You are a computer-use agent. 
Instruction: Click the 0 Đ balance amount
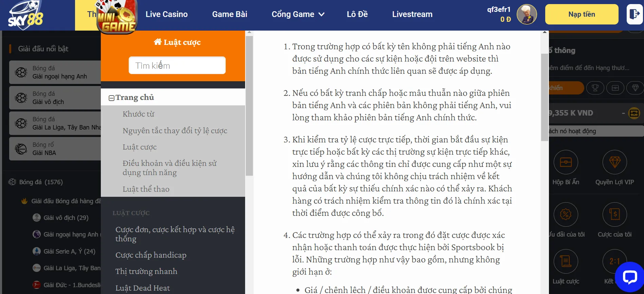505,19
